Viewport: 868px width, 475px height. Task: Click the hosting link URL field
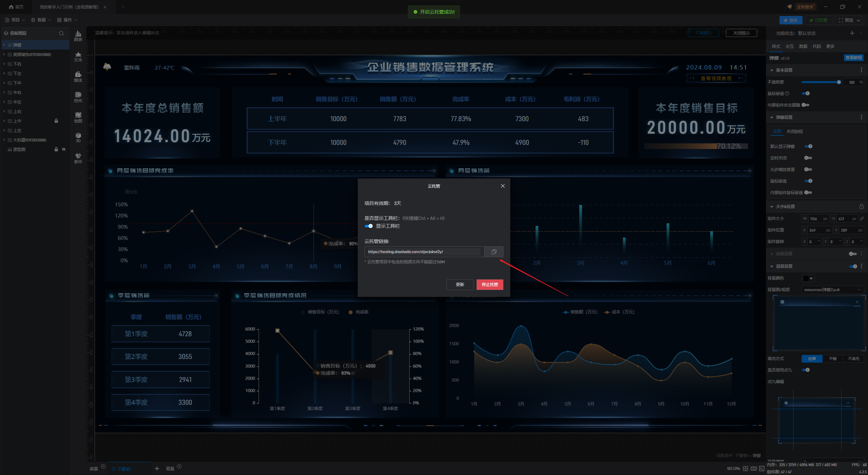tap(424, 252)
